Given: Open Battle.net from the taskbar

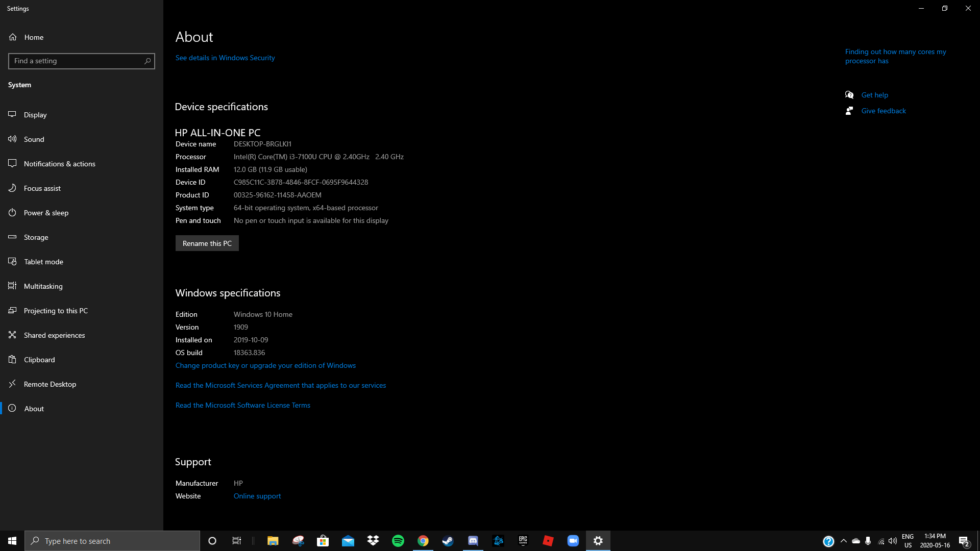Looking at the screenshot, I should (498, 541).
